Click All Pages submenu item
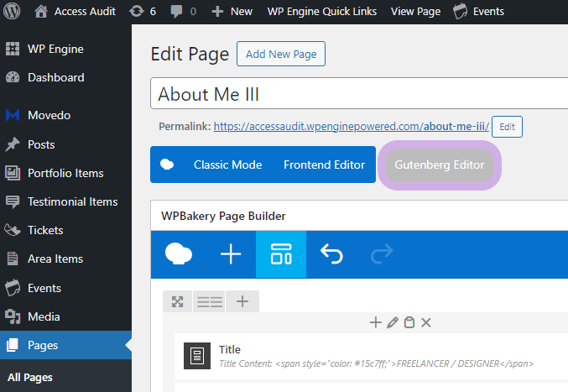This screenshot has width=568, height=392. tap(30, 378)
